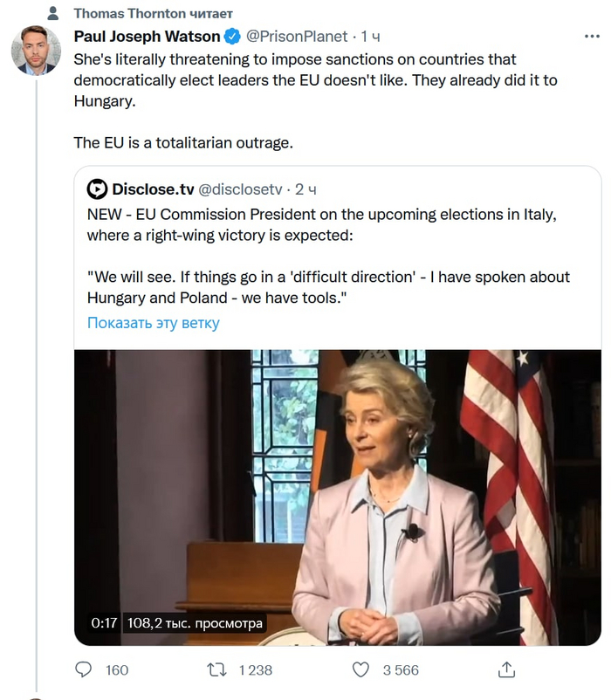Click the @disclosetv handle
Viewport: 611px width, 700px height.
click(241, 189)
